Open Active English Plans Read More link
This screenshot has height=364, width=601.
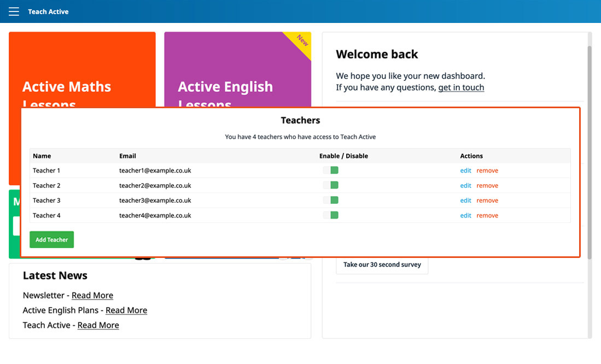point(126,310)
